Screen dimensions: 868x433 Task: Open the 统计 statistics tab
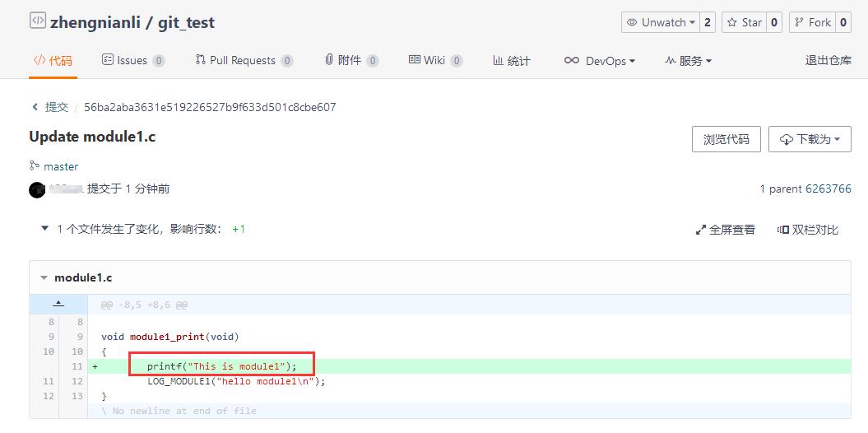coord(512,61)
